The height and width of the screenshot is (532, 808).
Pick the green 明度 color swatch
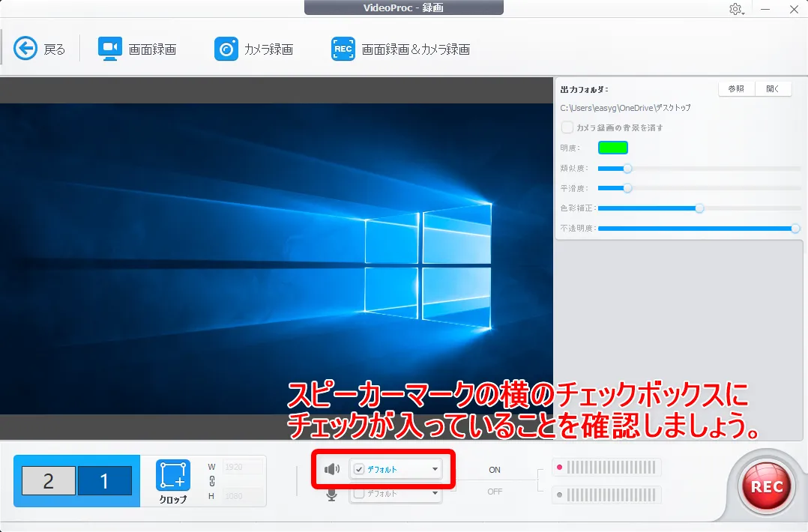coord(612,148)
